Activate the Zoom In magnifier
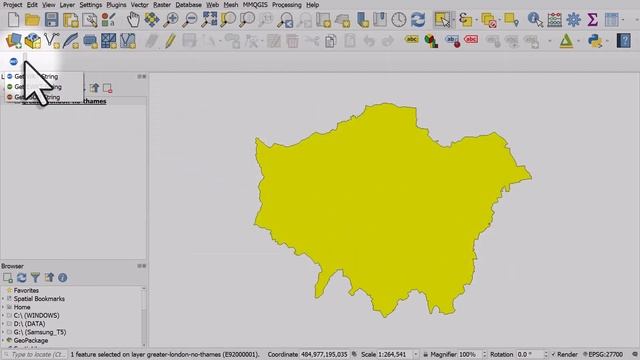 171,20
